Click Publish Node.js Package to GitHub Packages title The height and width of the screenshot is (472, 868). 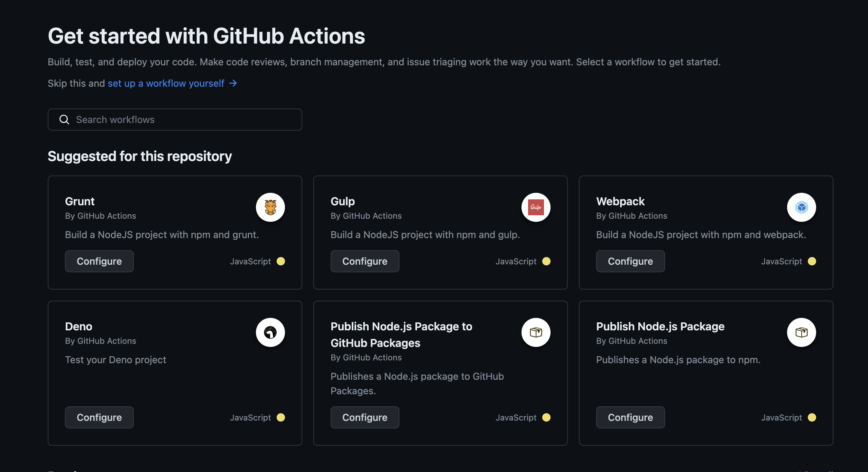pyautogui.click(x=401, y=335)
